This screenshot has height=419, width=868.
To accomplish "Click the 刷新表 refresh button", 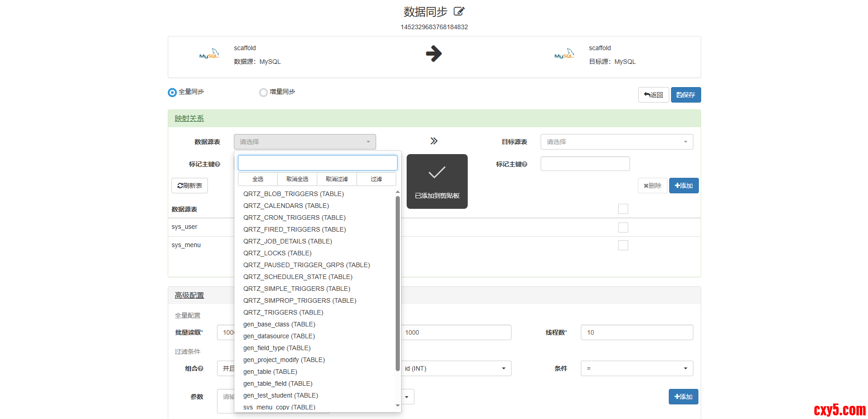I will pos(190,186).
